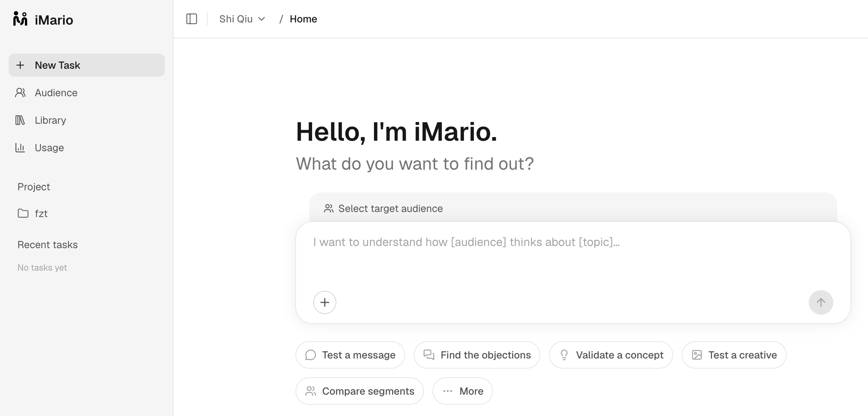The height and width of the screenshot is (416, 868).
Task: Choose the Find the objections suggestion
Action: tap(477, 355)
